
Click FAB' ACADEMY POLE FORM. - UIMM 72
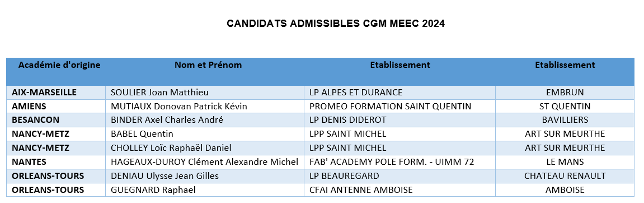point(392,162)
